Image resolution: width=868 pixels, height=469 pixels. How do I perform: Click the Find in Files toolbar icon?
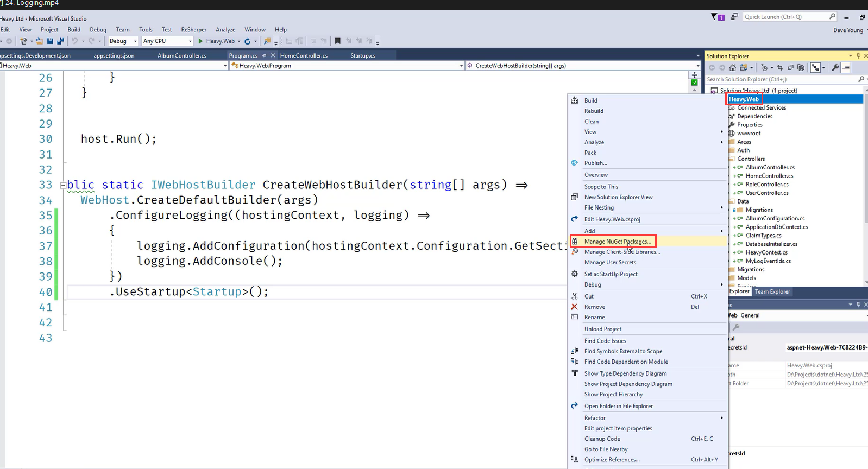click(267, 41)
